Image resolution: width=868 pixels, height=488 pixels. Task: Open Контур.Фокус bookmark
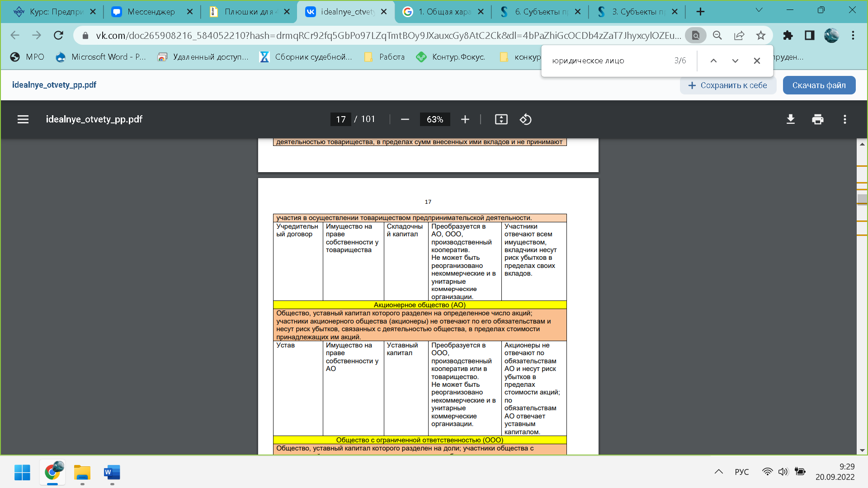pyautogui.click(x=451, y=57)
